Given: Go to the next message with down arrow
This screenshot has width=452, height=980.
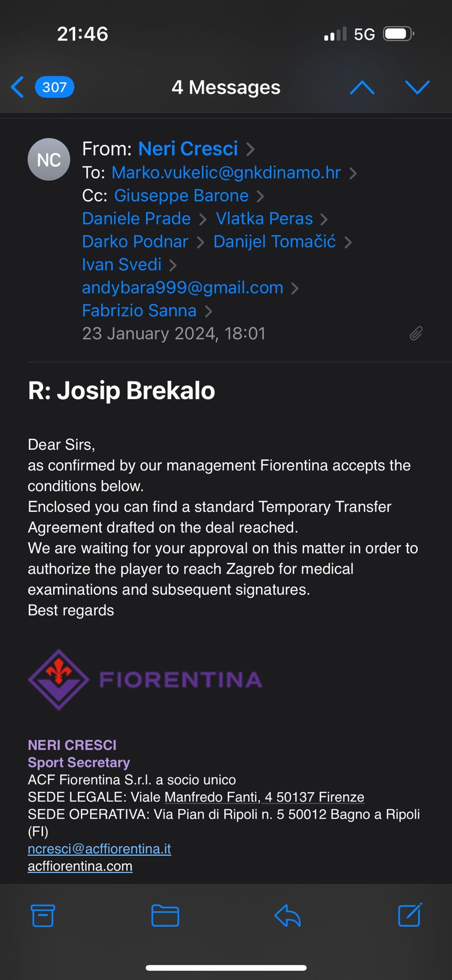Looking at the screenshot, I should [417, 87].
